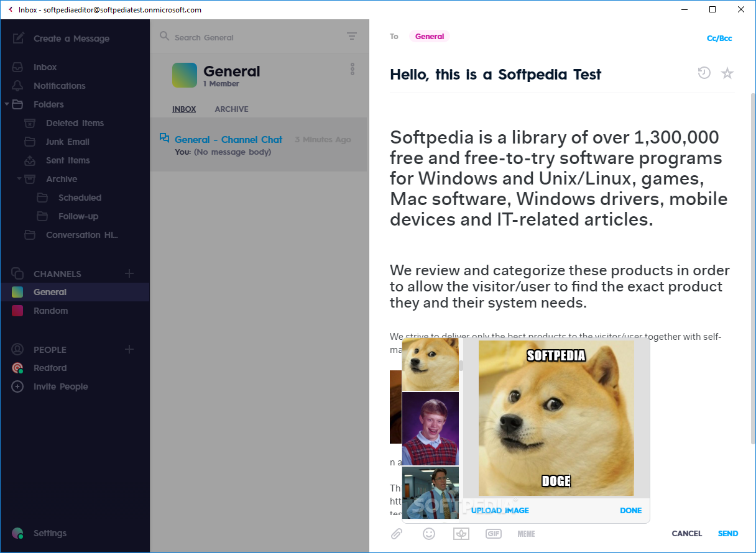Viewport: 756px width, 553px height.
Task: Star this message
Action: click(727, 73)
